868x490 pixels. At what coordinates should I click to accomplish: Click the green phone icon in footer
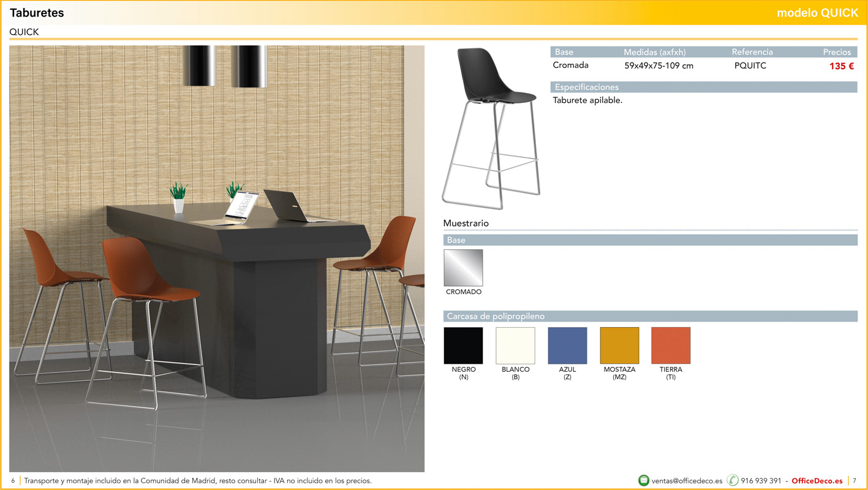(x=733, y=481)
